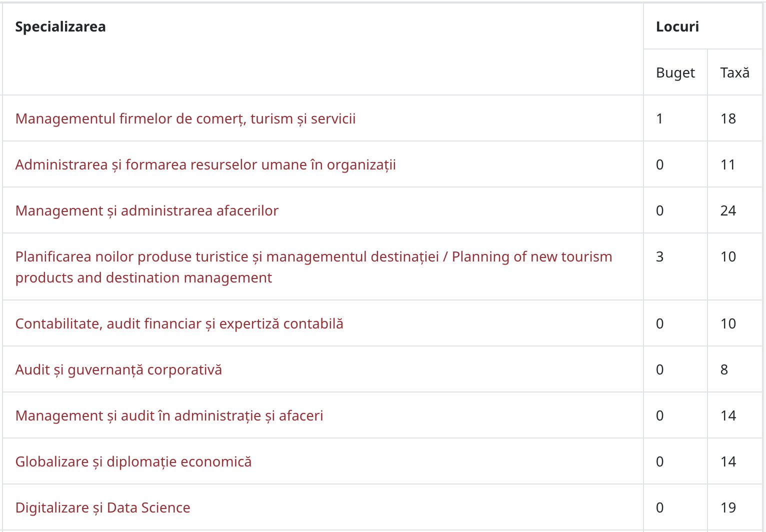Select Management și audit în administrație și afaceri

click(169, 415)
